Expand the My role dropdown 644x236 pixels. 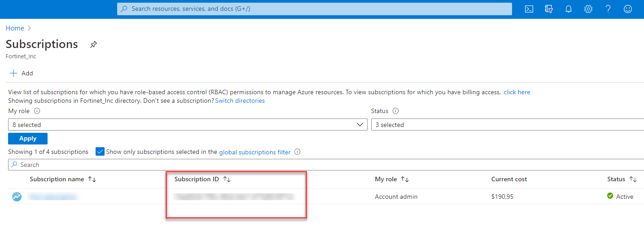(187, 125)
